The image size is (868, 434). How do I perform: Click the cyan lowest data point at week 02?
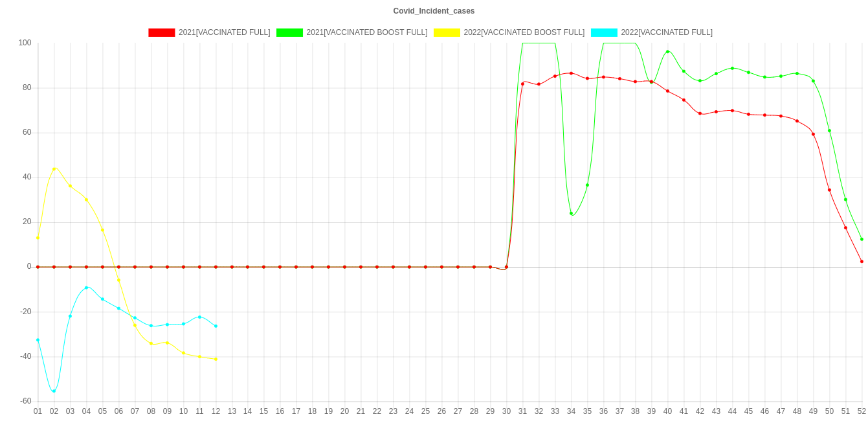[54, 391]
